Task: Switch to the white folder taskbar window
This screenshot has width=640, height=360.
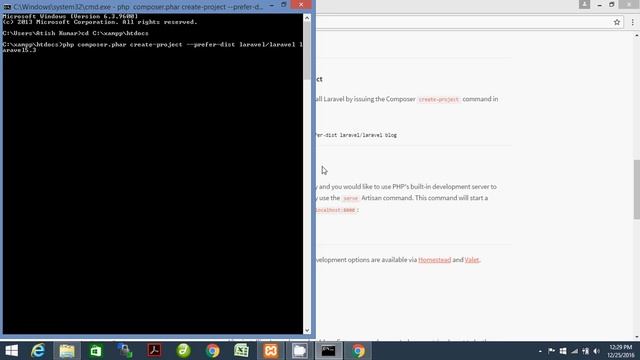Action: pos(300,351)
